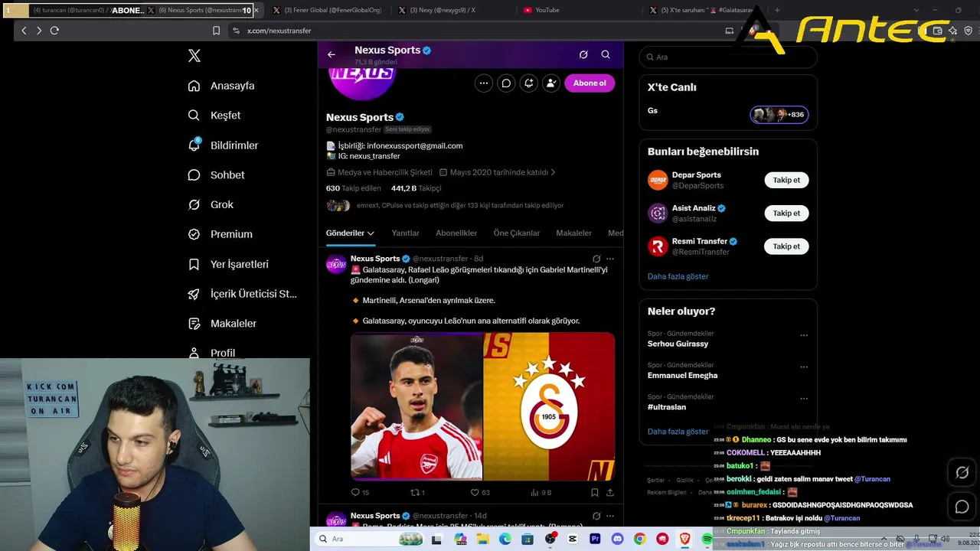Click the X logo in the sidebar

coord(194,56)
